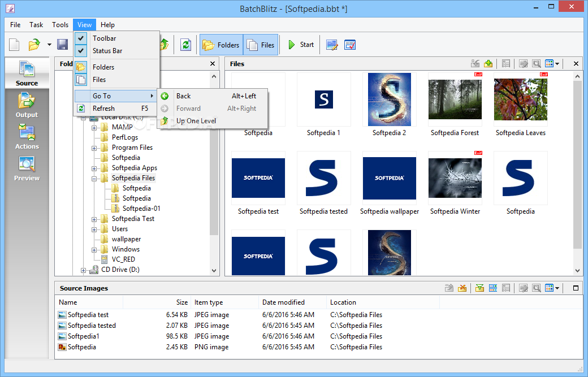
Task: Click the image edit icon beside Start
Action: point(332,45)
